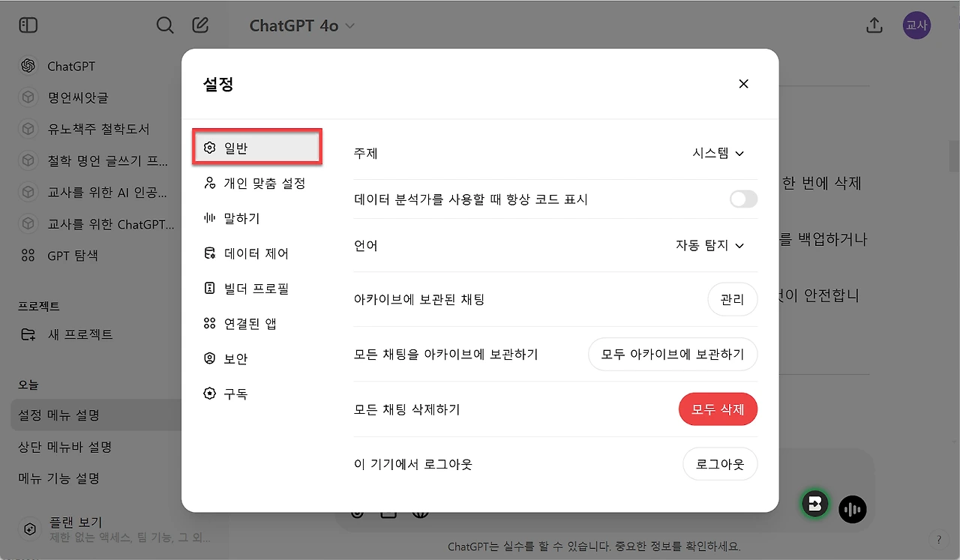
Task: Expand the ChatGPT 4o model selector
Action: click(302, 25)
